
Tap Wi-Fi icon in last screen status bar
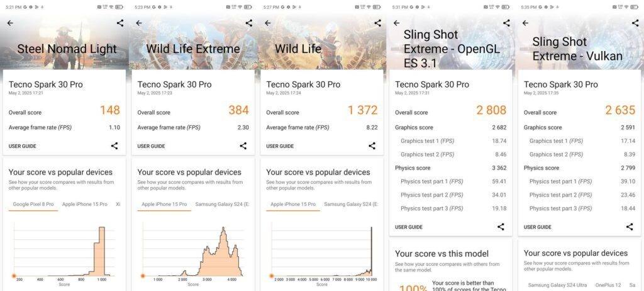(x=626, y=7)
